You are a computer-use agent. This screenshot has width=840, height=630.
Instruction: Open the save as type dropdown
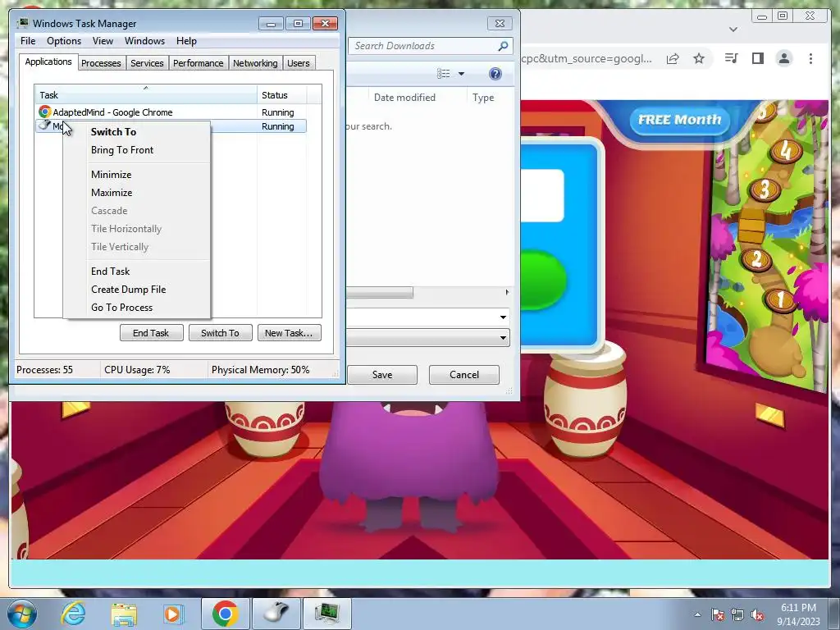(503, 337)
